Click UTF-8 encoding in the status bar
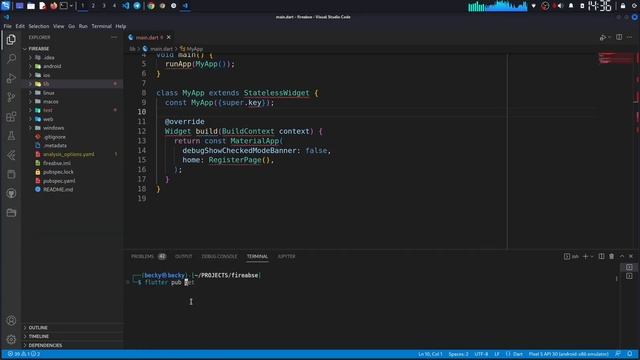 (481, 354)
